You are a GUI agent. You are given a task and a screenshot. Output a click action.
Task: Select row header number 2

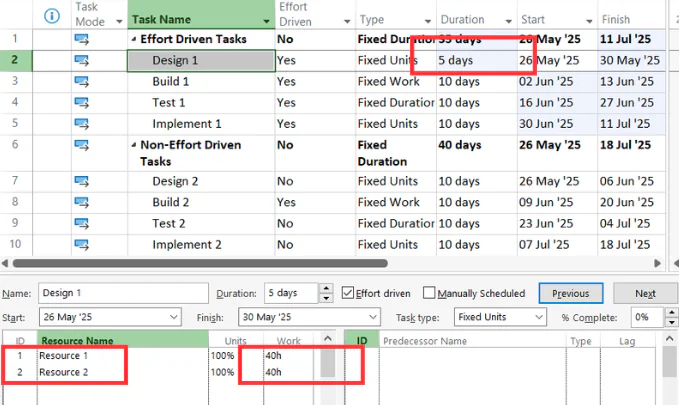tap(15, 60)
